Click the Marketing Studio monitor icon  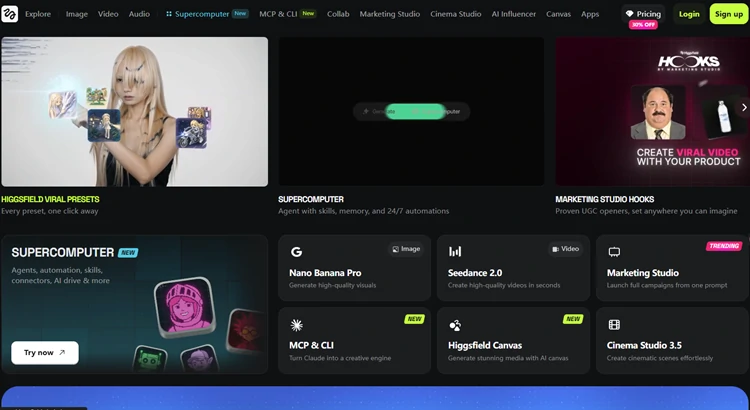tap(614, 252)
